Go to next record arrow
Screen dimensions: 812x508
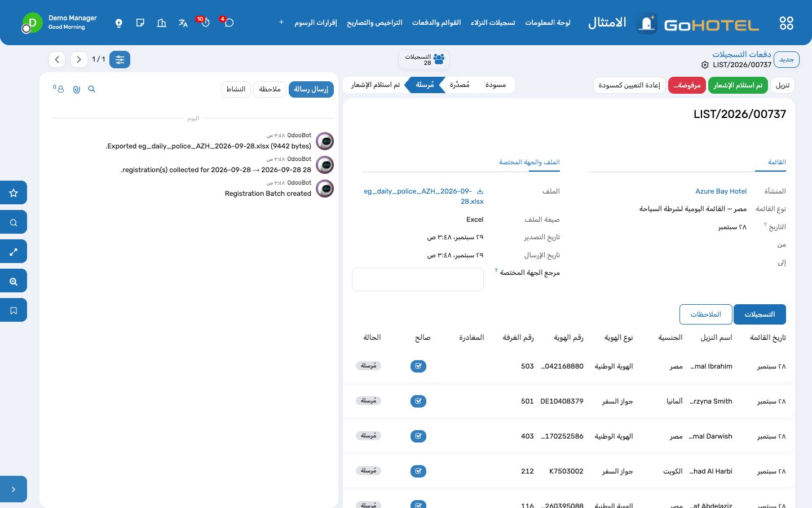click(x=79, y=59)
